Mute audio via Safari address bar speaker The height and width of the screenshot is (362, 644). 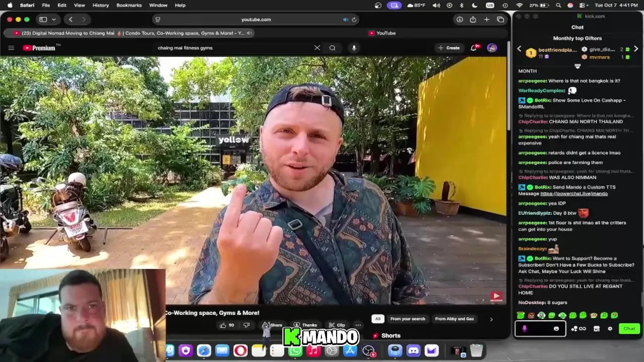[346, 20]
